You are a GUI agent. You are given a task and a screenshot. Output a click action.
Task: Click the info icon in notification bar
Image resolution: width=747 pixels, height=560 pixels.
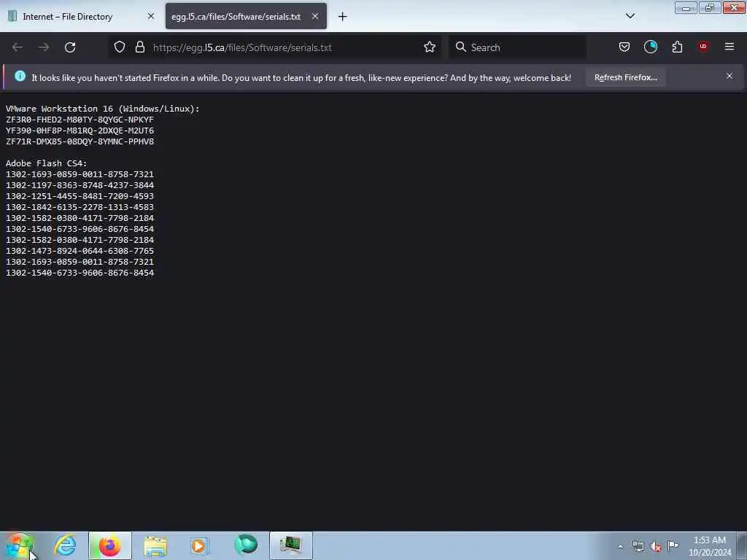[x=20, y=76]
